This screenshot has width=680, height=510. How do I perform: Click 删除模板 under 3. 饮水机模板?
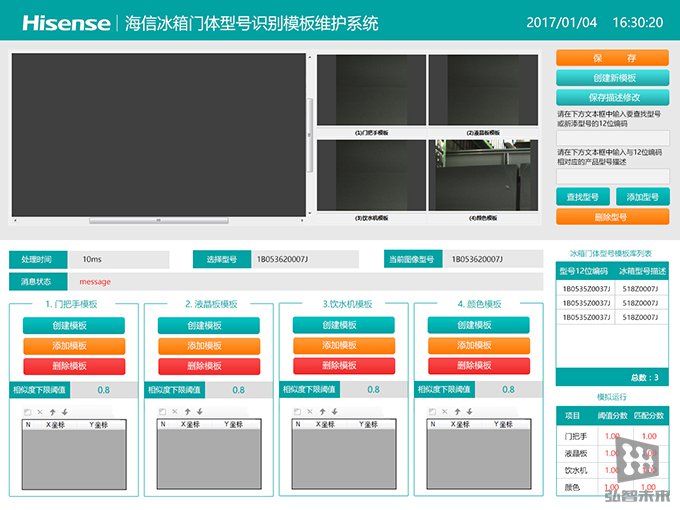(343, 366)
